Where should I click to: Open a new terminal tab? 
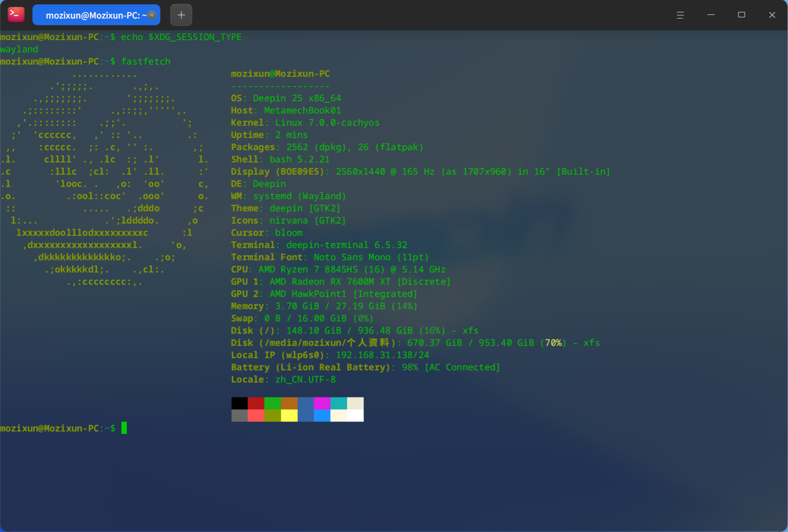click(181, 15)
